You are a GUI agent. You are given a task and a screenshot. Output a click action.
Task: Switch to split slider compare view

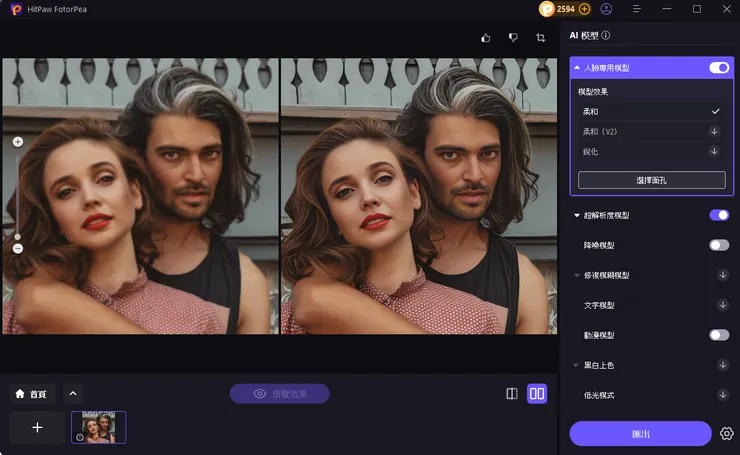tap(512, 394)
